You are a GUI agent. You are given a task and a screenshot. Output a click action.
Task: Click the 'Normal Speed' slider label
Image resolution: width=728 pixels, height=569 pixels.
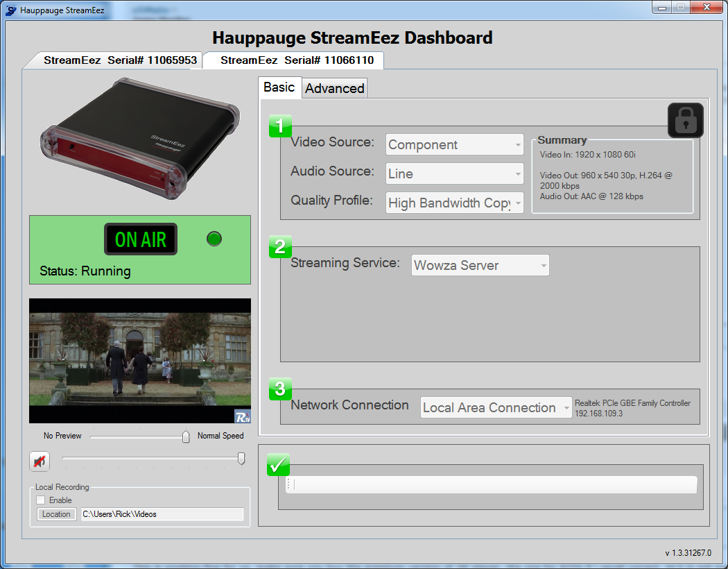(220, 436)
